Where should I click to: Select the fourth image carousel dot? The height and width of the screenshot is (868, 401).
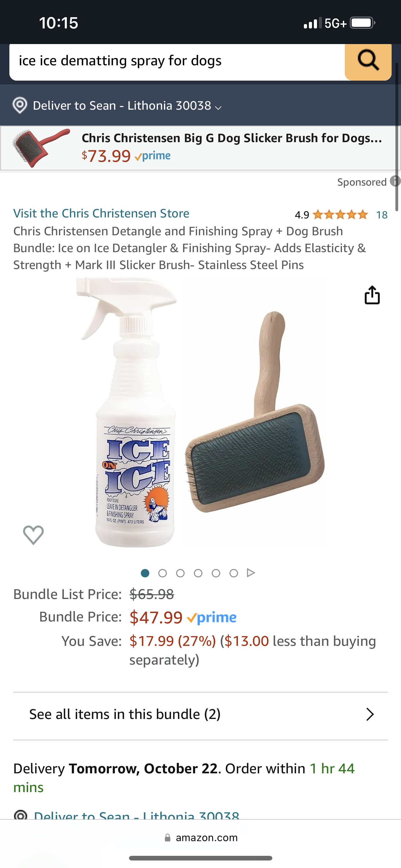click(198, 573)
